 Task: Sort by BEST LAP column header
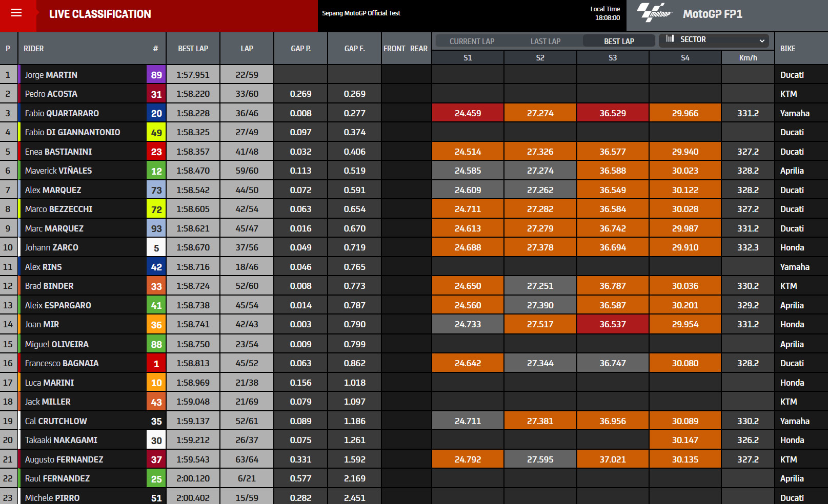[x=193, y=49]
